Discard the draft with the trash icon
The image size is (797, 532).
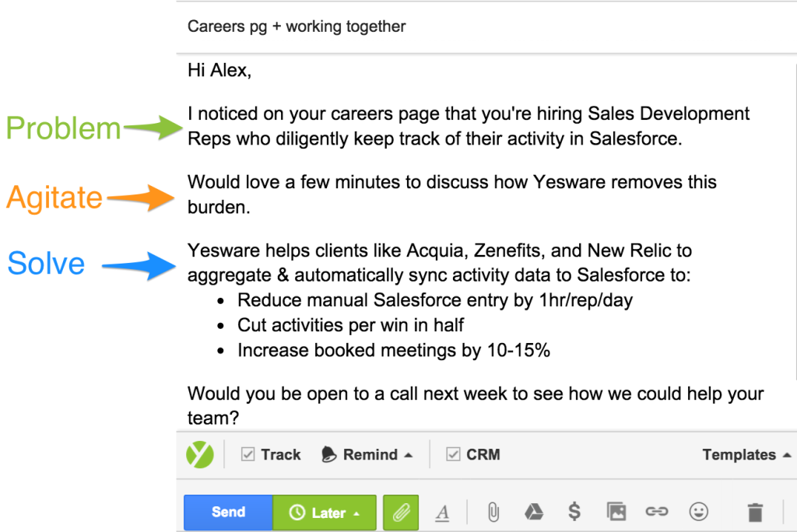754,512
